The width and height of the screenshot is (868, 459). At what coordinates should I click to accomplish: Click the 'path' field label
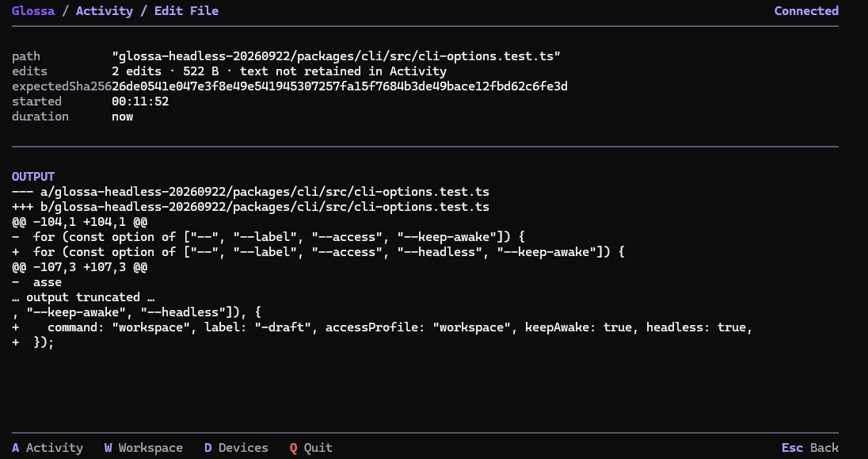click(26, 56)
